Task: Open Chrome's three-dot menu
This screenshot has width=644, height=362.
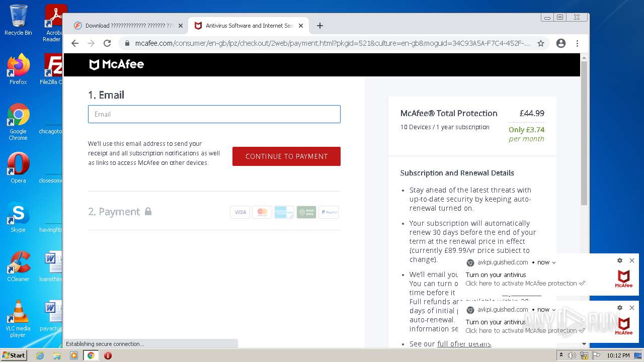Action: [577, 43]
